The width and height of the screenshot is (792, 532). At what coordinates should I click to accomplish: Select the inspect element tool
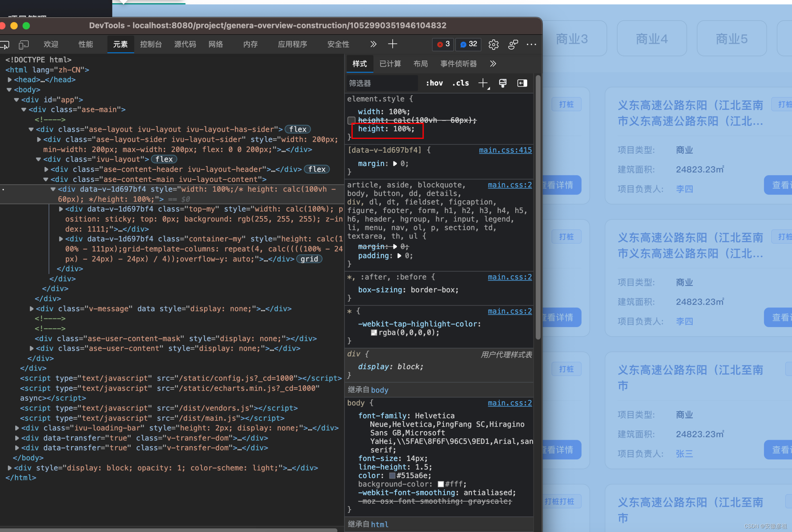point(5,45)
